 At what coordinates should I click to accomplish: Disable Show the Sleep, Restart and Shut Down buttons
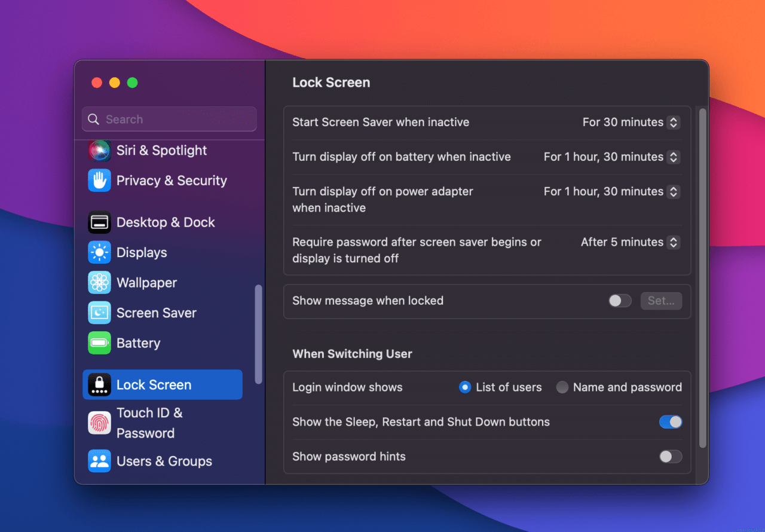coord(670,421)
